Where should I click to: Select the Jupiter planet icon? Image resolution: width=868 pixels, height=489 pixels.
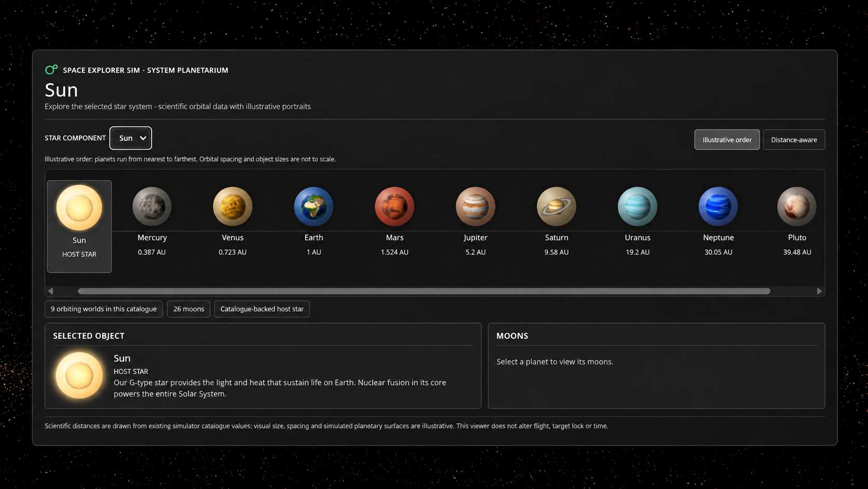[x=476, y=206]
